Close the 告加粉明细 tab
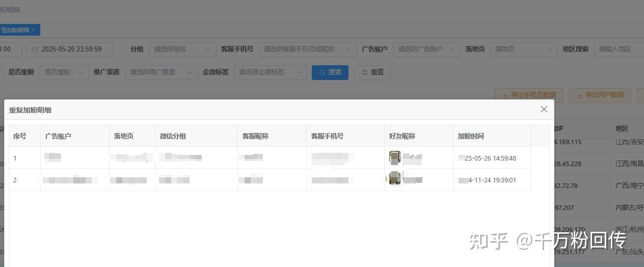 (33, 30)
